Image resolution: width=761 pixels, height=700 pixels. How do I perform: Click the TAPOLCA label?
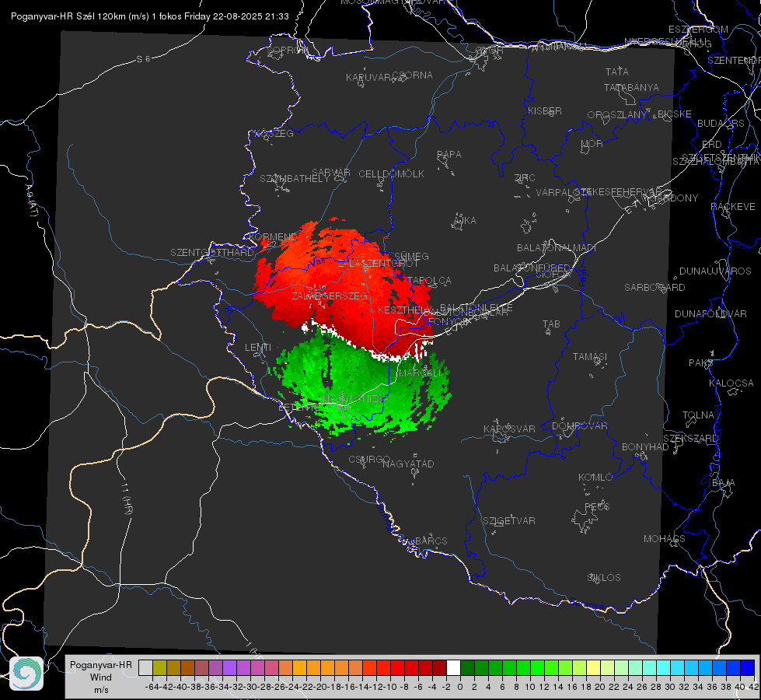[x=430, y=281]
